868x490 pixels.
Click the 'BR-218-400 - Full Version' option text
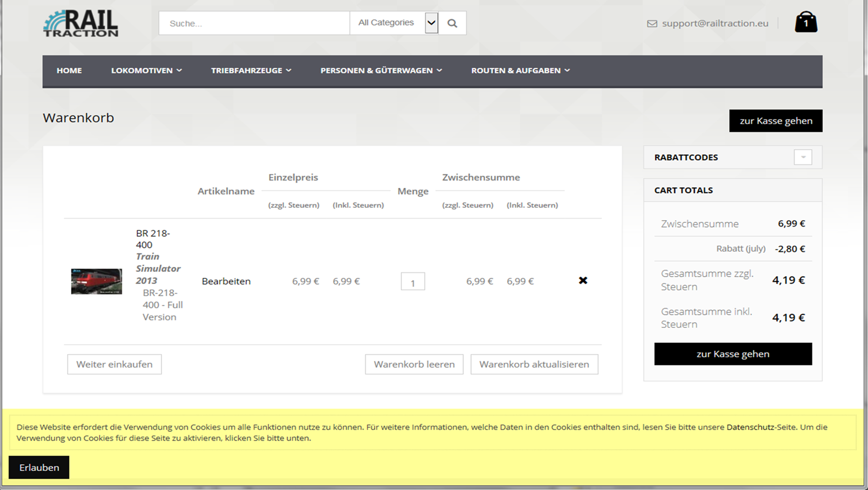click(x=163, y=305)
